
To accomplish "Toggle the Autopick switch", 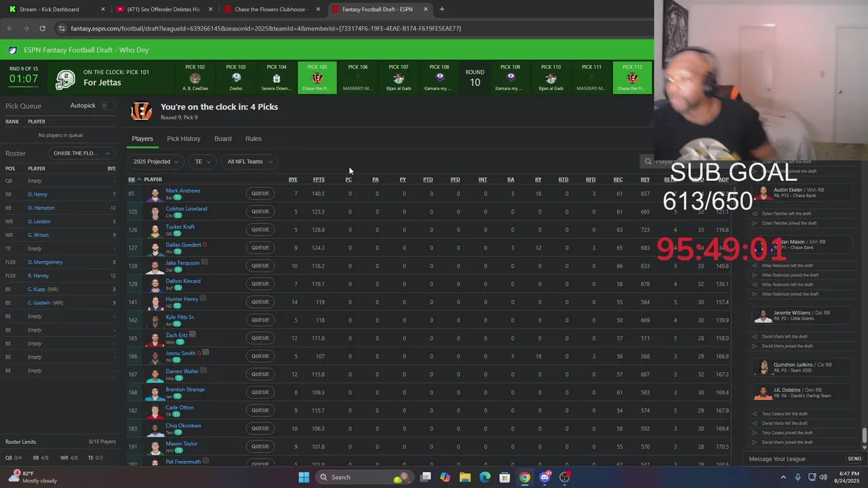I will [107, 106].
